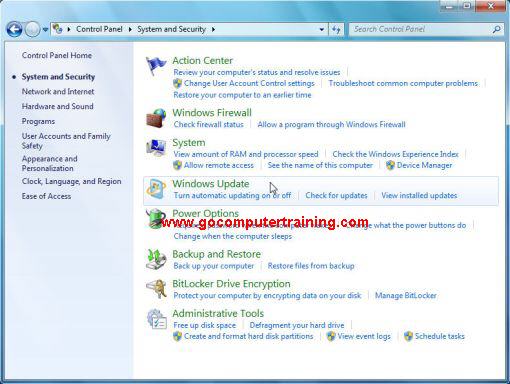
Task: Click the Backup and Restore icon
Action: pos(156,259)
